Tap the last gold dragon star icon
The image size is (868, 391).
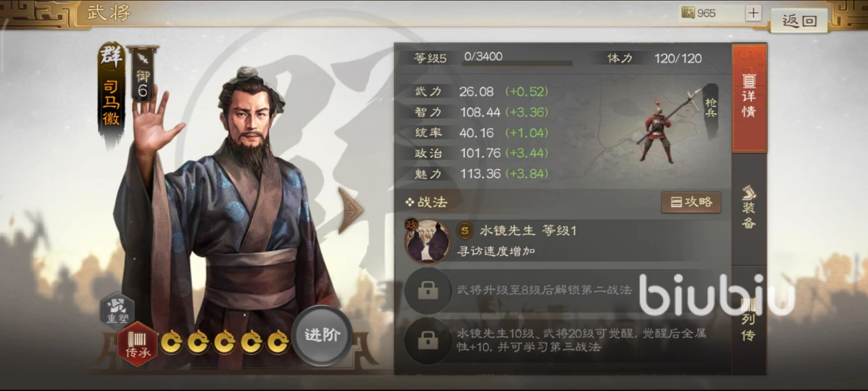click(x=278, y=342)
